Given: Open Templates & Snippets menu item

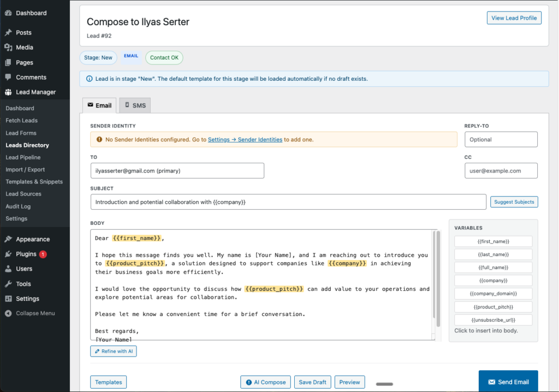Looking at the screenshot, I should click(34, 182).
